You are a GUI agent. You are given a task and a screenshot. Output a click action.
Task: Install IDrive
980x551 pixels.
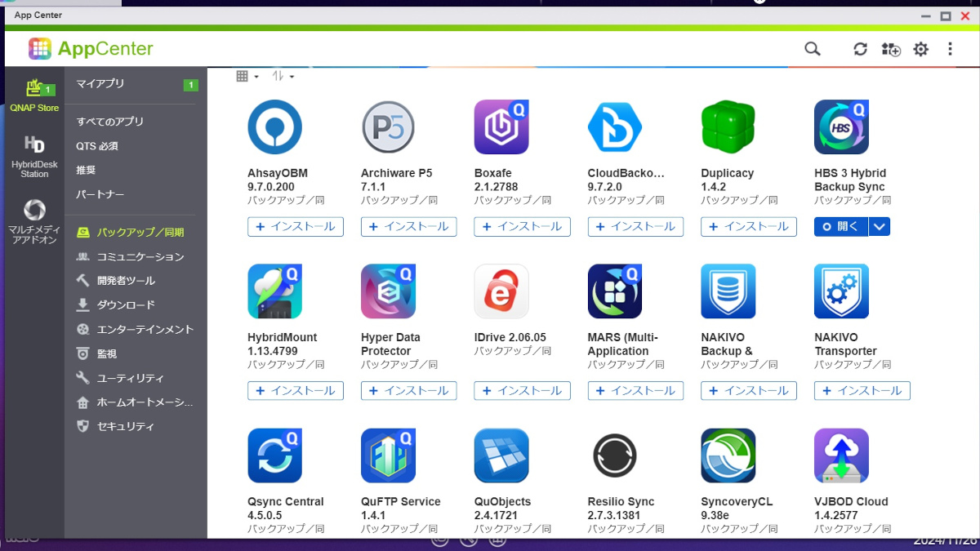[522, 391]
